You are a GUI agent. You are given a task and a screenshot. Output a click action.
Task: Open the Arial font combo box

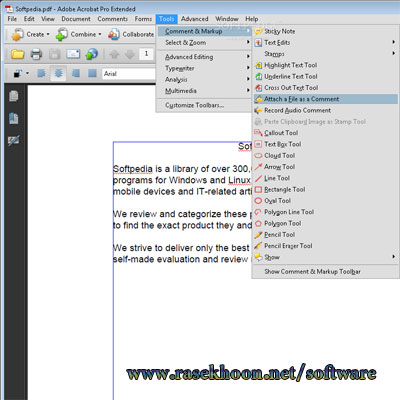pyautogui.click(x=129, y=74)
